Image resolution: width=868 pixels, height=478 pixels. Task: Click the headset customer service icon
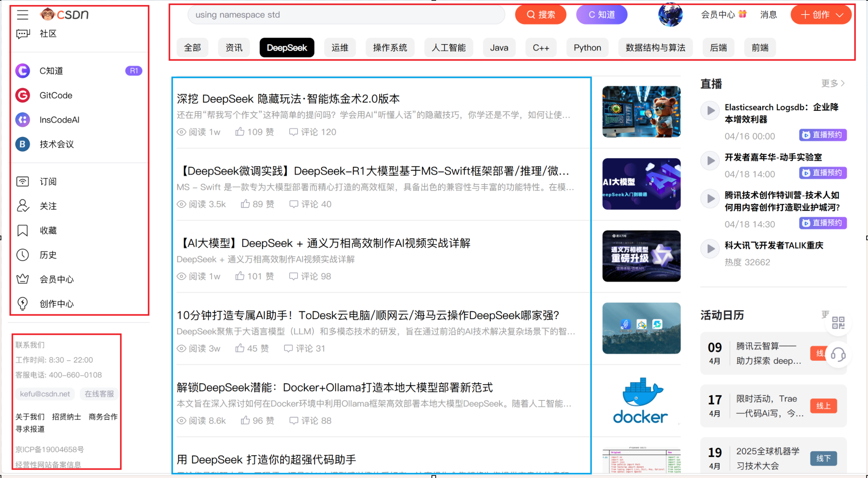click(x=838, y=354)
